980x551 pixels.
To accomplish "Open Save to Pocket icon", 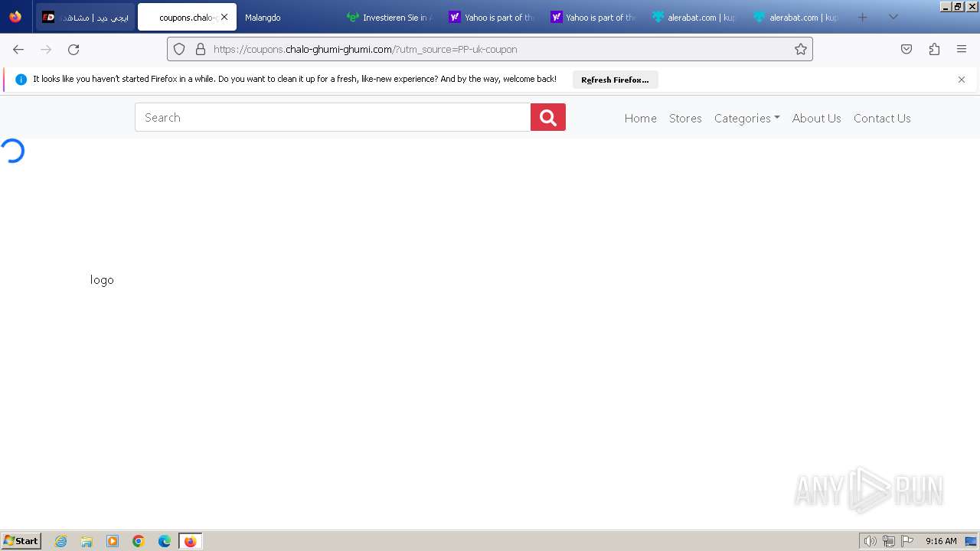I will 906,49.
